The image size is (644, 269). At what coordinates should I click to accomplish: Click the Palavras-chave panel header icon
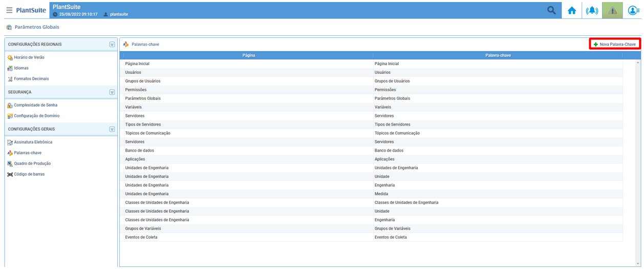point(126,45)
